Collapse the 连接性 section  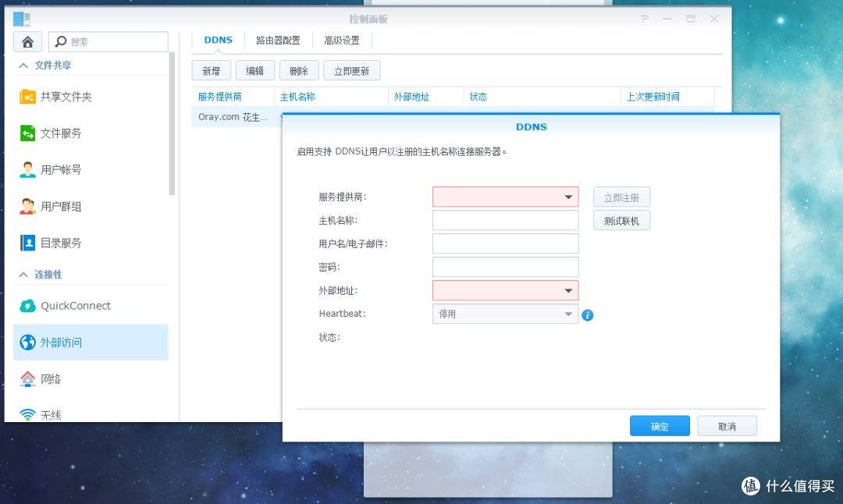(x=23, y=275)
